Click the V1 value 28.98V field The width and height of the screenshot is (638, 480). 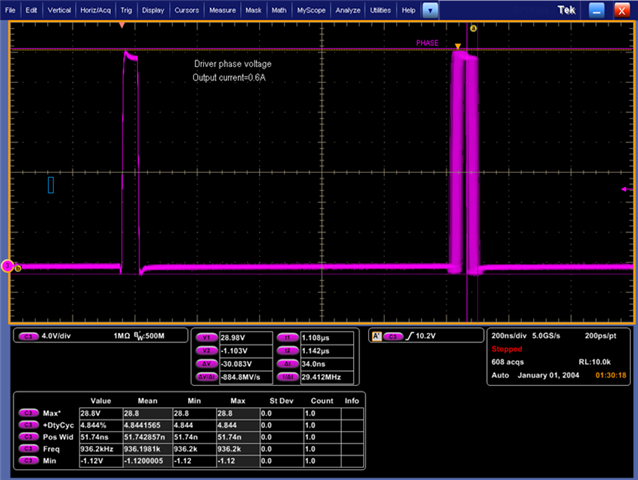coord(246,338)
